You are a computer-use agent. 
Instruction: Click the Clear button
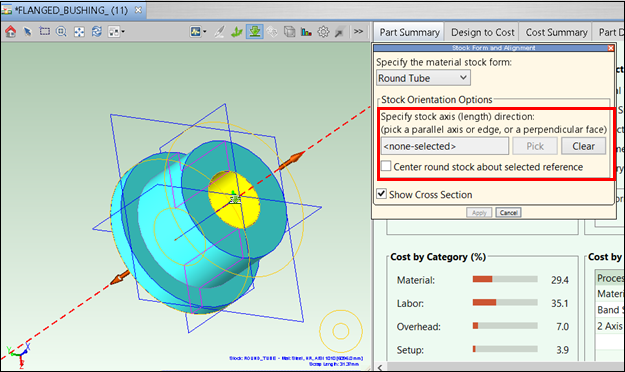pyautogui.click(x=584, y=146)
